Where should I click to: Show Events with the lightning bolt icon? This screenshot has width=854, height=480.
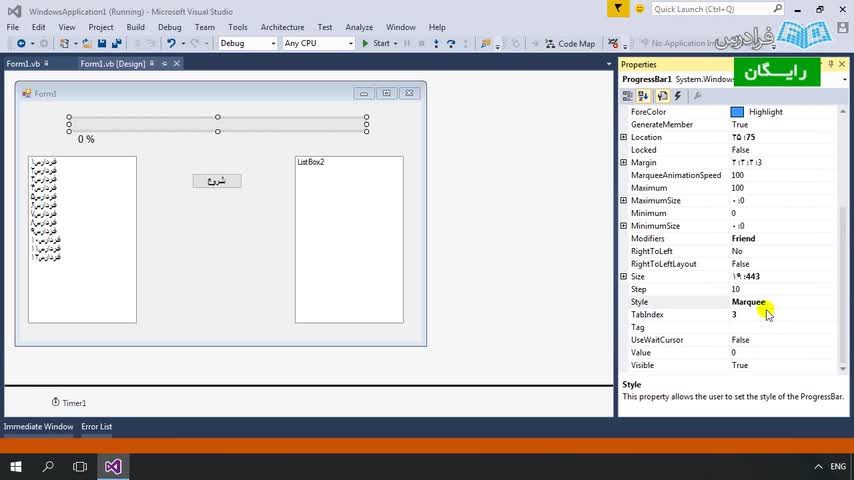(x=678, y=96)
